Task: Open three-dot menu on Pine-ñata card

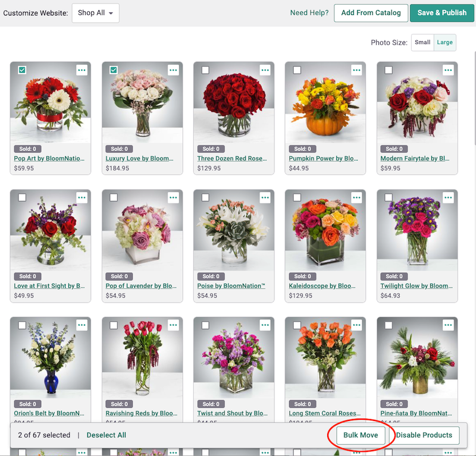Action: pyautogui.click(x=448, y=325)
